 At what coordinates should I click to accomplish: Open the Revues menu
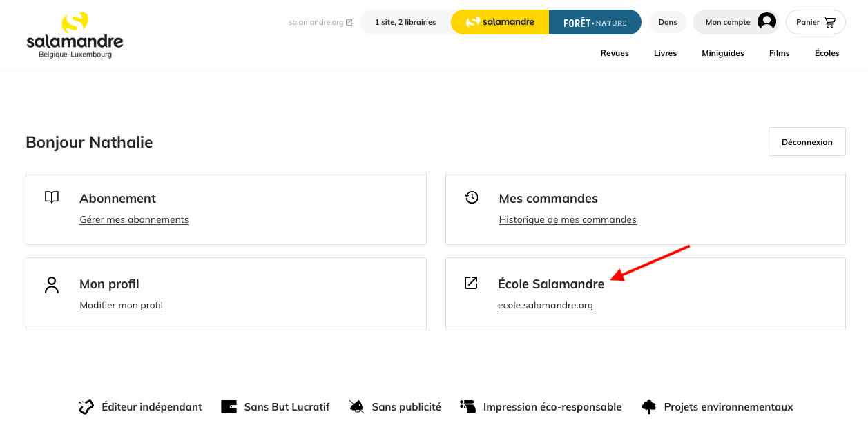click(615, 53)
